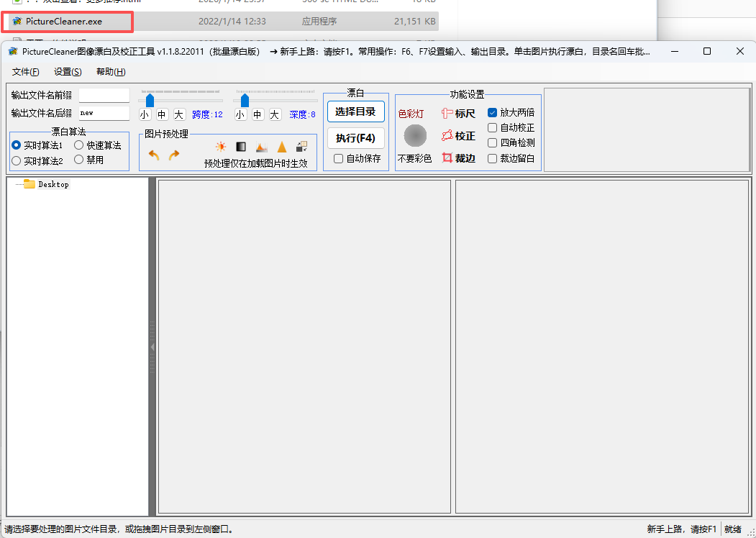
Task: Click the 选择目录 button
Action: (x=356, y=111)
